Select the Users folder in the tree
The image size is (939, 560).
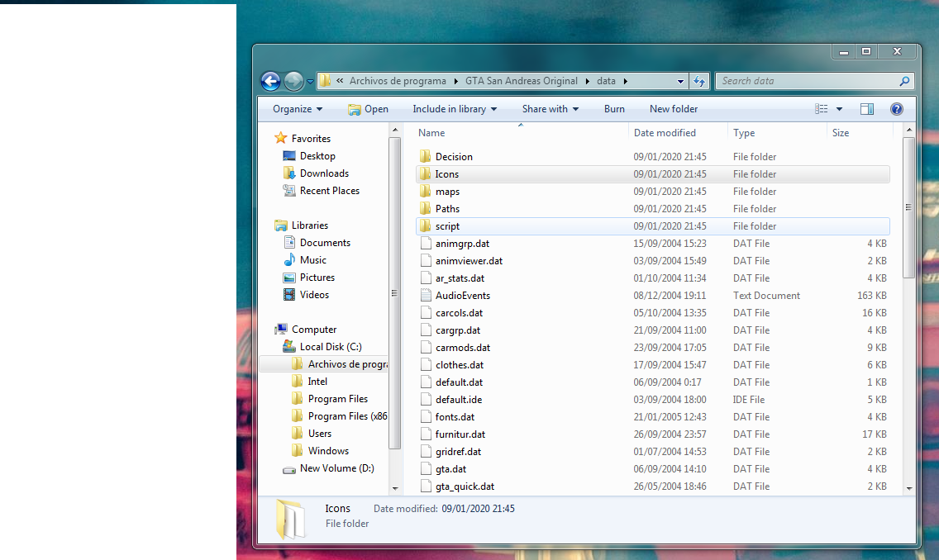319,433
